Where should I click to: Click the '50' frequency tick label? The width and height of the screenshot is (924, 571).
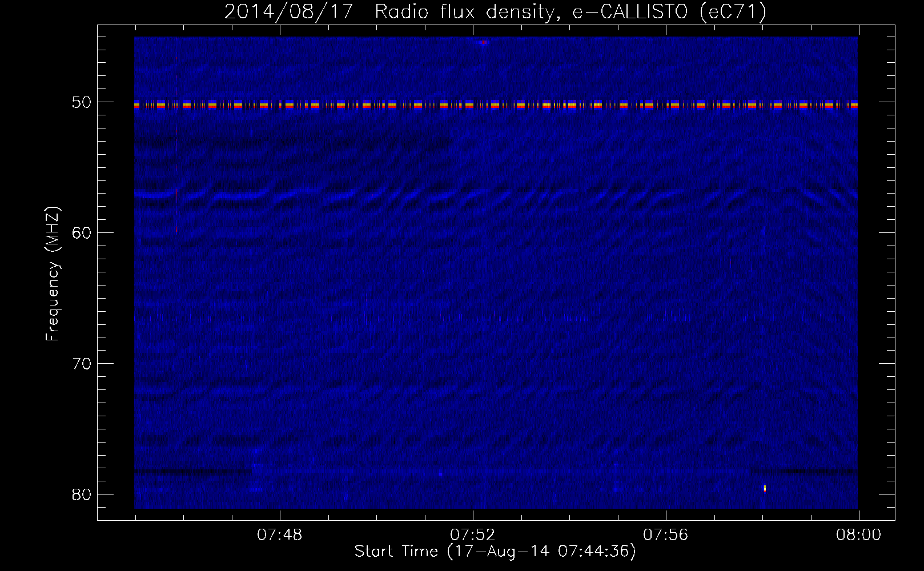82,103
